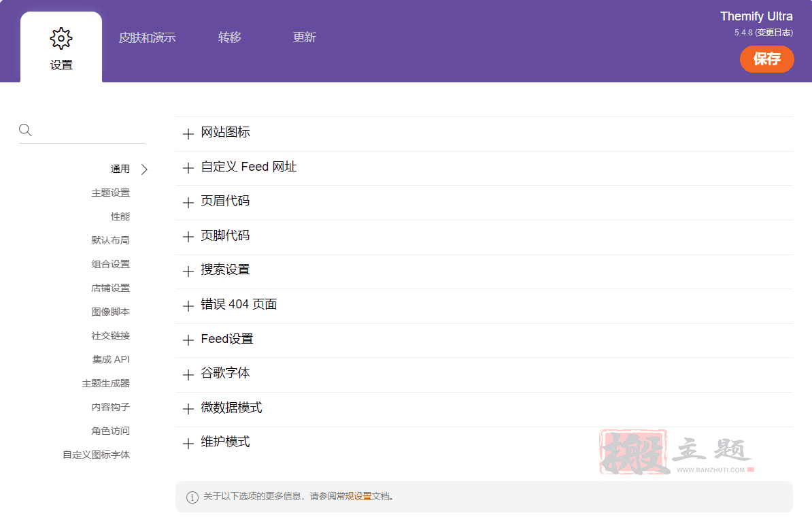Open 默认布局 sidebar section
Screen dimensions: 812x526
click(110, 240)
